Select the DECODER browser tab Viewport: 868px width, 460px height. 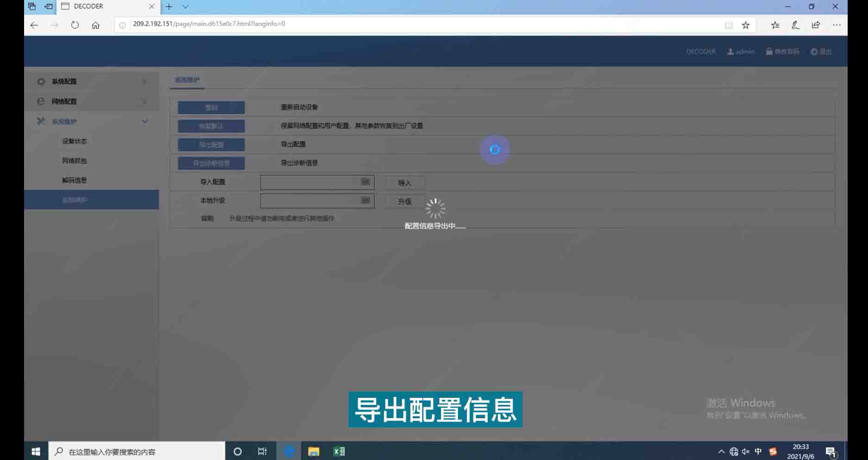coord(108,6)
